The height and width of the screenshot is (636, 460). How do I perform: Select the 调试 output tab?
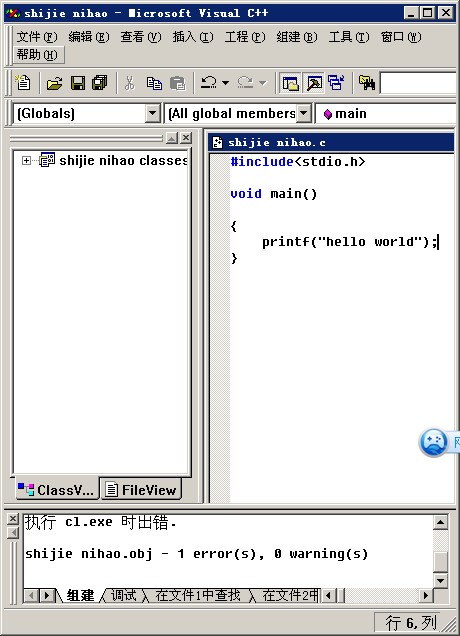pyautogui.click(x=123, y=595)
